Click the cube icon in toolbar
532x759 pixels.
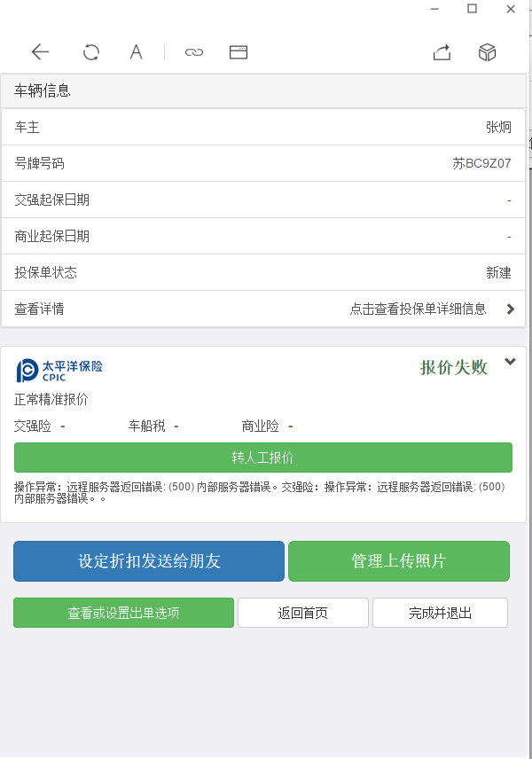tap(487, 52)
